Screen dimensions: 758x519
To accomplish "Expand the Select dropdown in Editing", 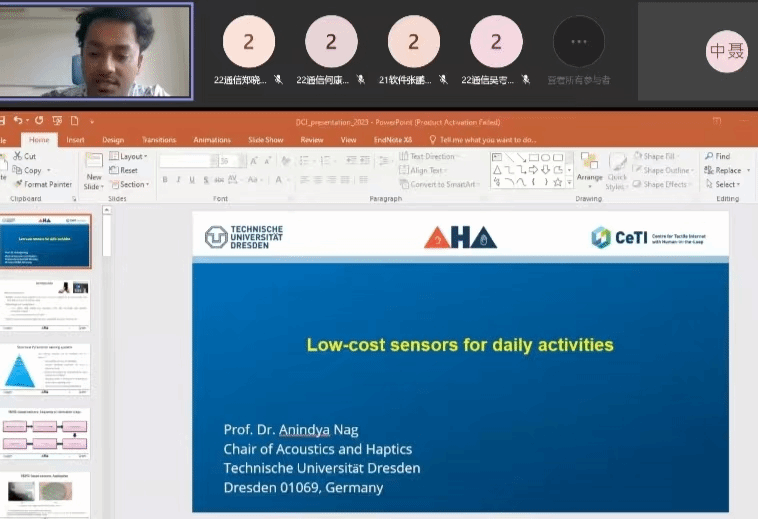I will click(726, 185).
